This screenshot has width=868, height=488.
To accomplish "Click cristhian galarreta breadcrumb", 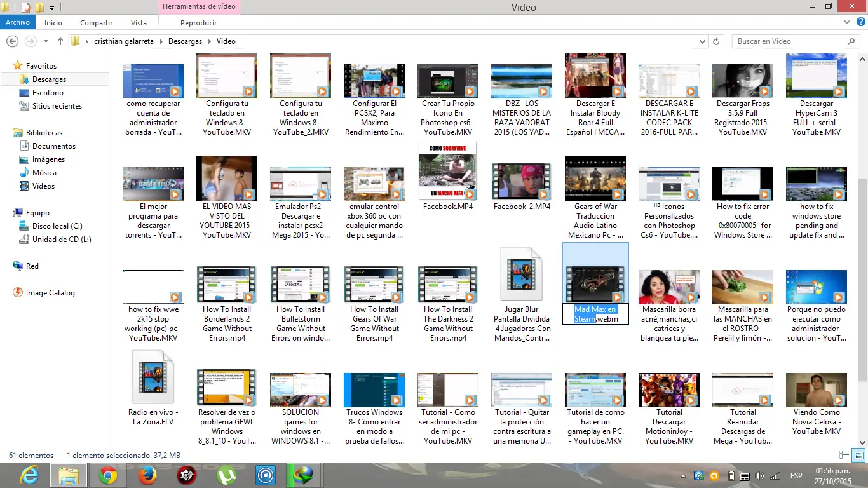I will coord(125,41).
